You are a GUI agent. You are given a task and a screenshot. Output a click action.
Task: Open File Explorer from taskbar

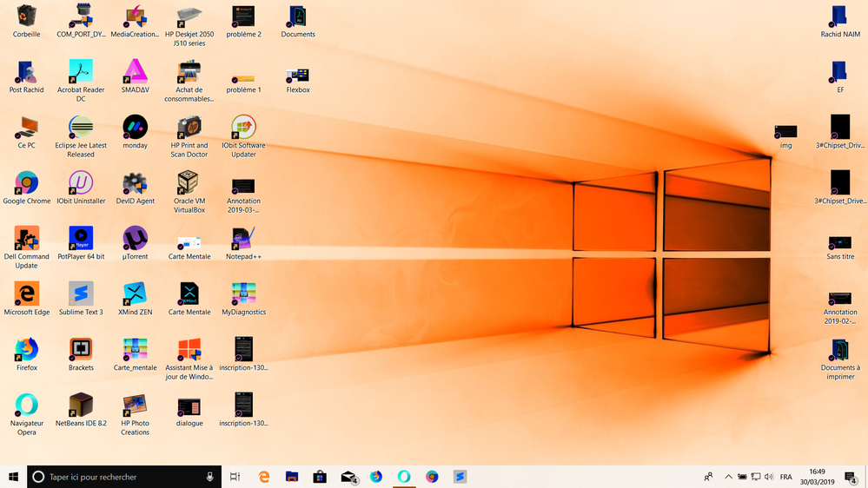pos(292,477)
